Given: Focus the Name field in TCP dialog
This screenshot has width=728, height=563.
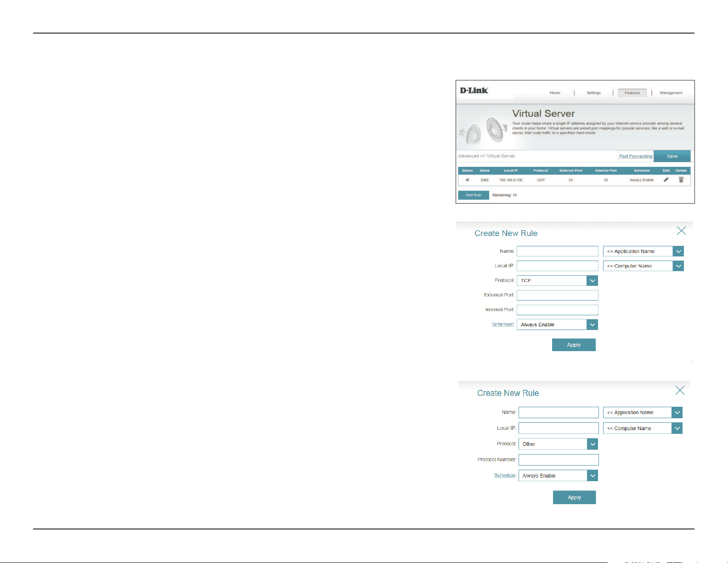Looking at the screenshot, I should click(x=558, y=251).
